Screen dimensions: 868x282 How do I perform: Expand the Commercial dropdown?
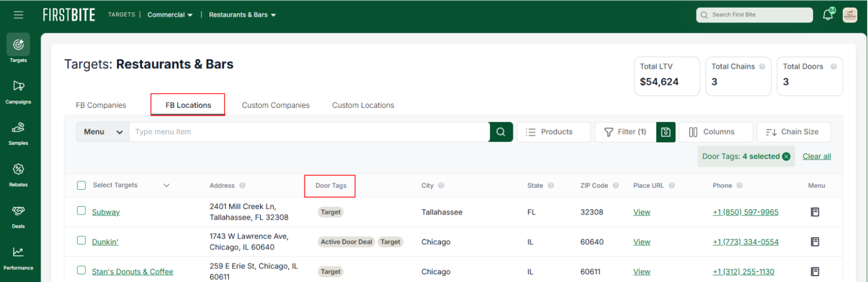[x=170, y=15]
